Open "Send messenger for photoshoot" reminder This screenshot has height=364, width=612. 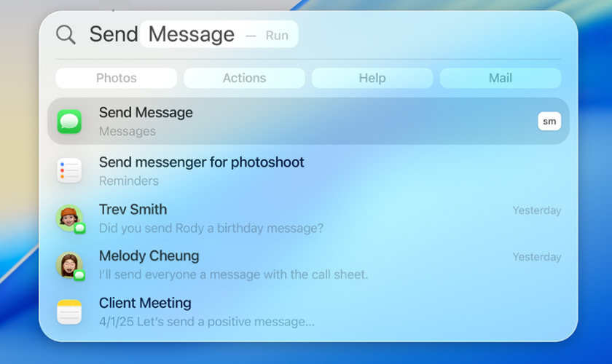(201, 162)
